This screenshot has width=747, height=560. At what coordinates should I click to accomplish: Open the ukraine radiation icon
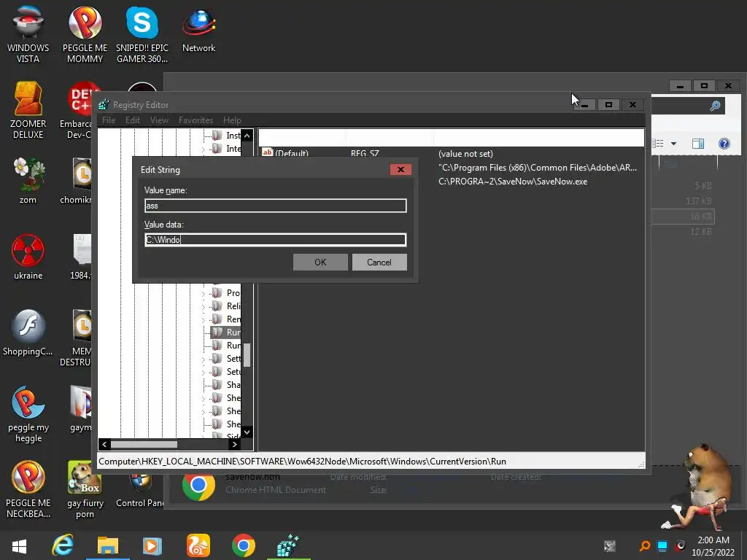coord(28,257)
